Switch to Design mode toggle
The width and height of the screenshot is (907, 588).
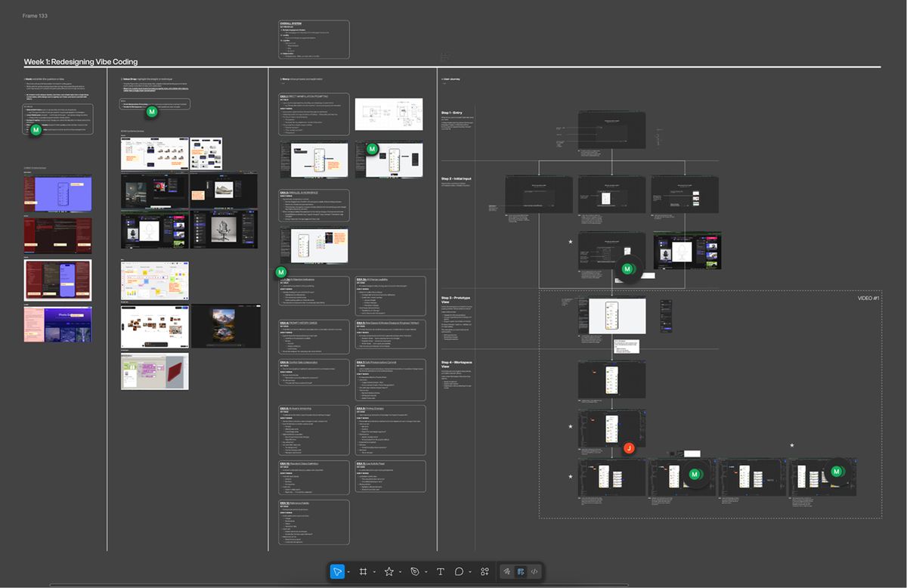522,571
